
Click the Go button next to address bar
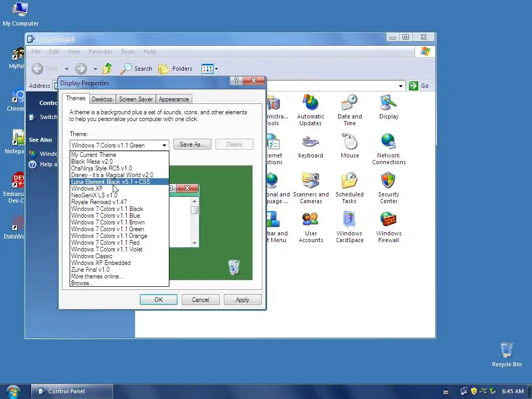419,86
